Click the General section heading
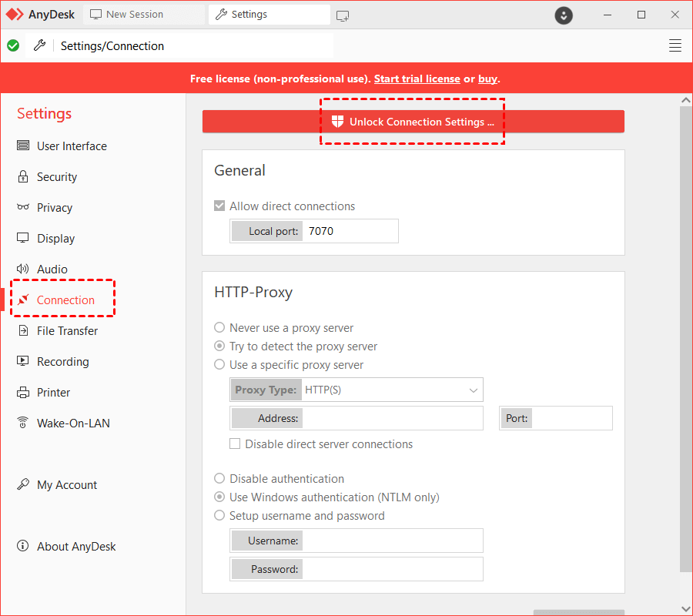The width and height of the screenshot is (693, 616). click(x=240, y=170)
